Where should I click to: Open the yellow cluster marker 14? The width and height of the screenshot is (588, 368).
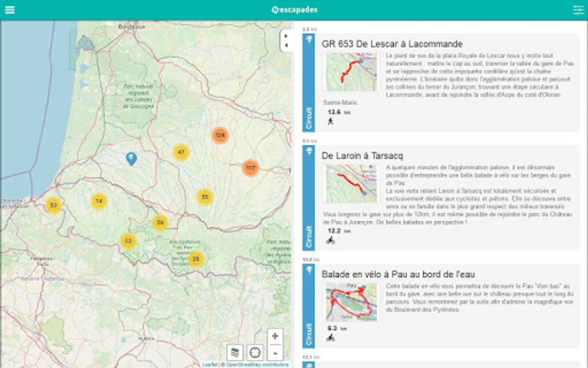tap(99, 201)
